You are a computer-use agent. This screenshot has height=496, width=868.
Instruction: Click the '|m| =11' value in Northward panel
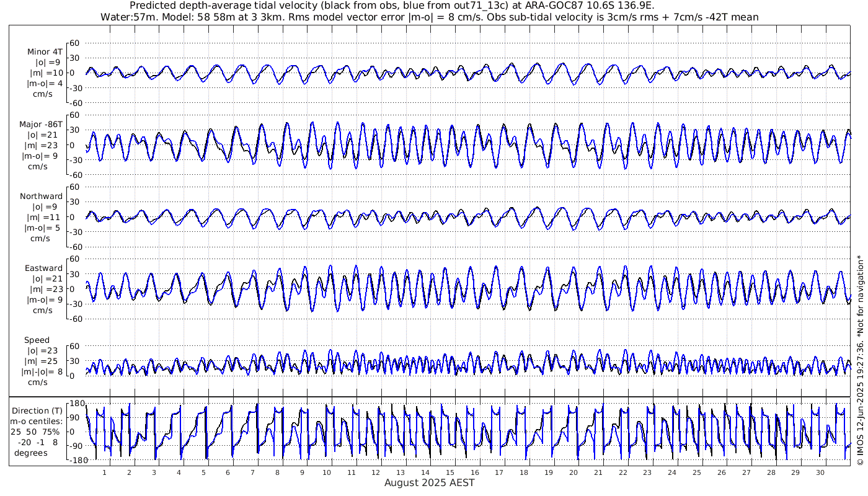point(45,217)
